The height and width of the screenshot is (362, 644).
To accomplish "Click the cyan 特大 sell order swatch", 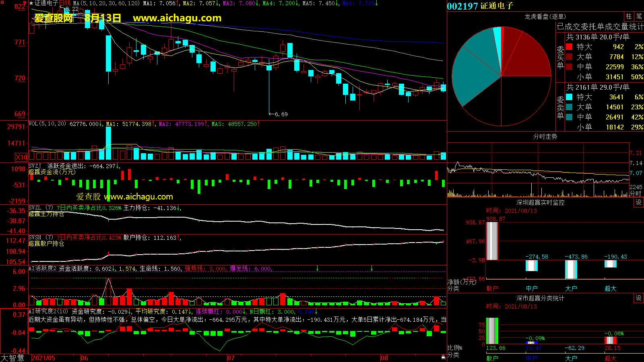I will (x=569, y=97).
